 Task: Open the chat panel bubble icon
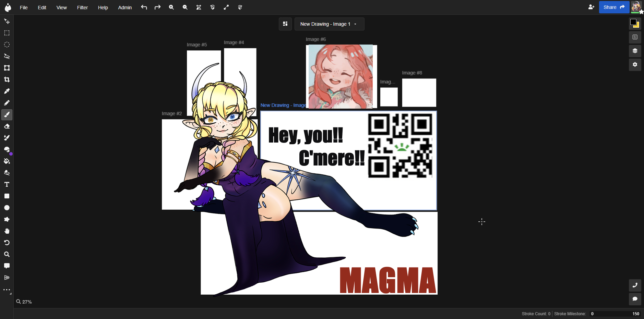[635, 299]
